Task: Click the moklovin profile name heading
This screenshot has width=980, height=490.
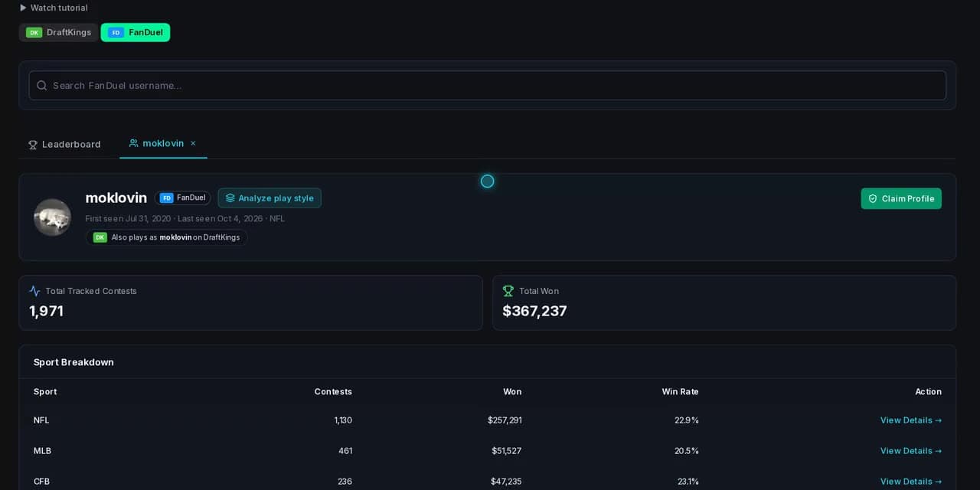Action: tap(116, 198)
